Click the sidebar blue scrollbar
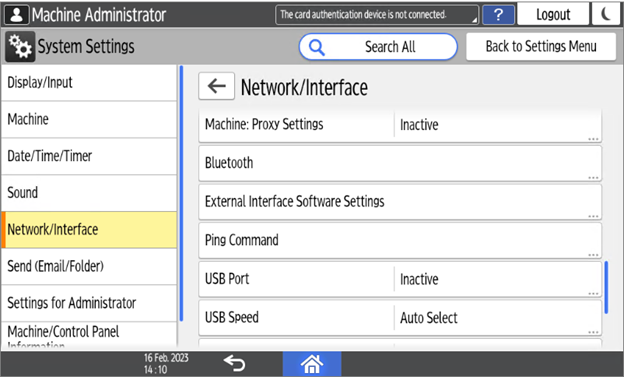This screenshot has height=377, width=624. coord(181,193)
